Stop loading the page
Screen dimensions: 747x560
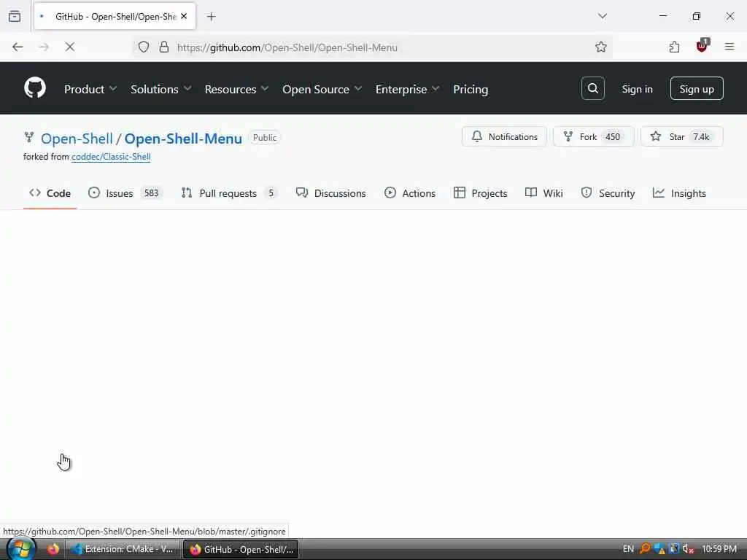[69, 47]
